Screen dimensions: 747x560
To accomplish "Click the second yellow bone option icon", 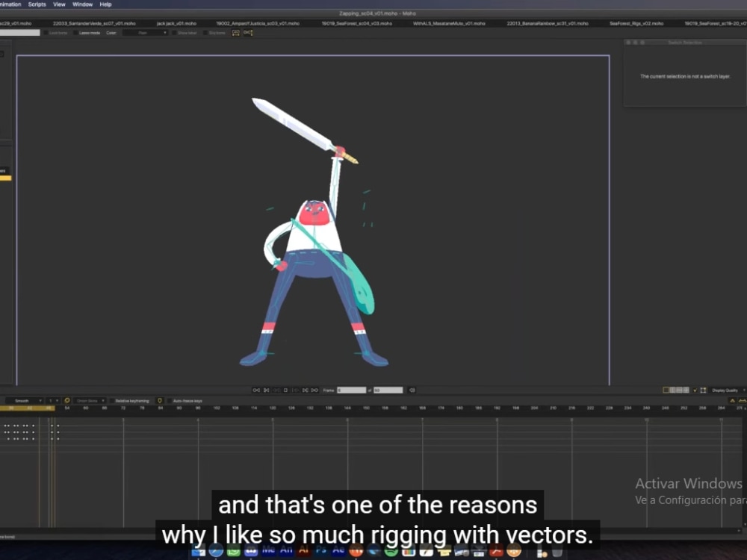I will 248,33.
